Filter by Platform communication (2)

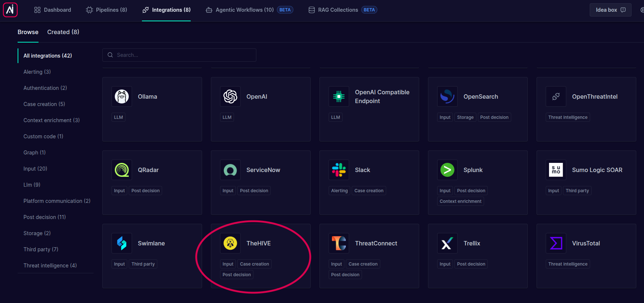pos(57,201)
